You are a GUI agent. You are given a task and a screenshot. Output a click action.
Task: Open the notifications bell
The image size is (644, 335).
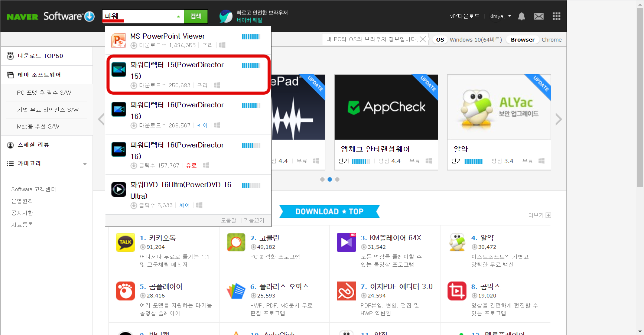click(521, 16)
